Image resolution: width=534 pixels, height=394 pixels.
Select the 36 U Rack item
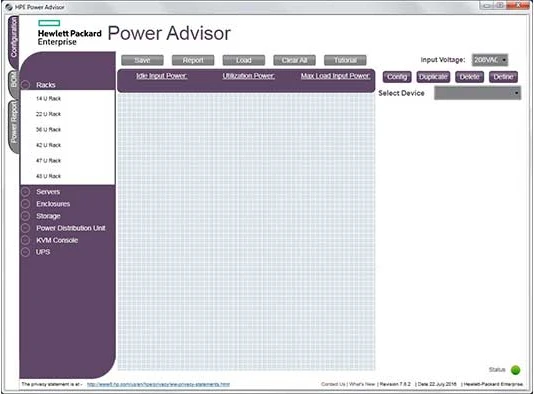pos(48,129)
